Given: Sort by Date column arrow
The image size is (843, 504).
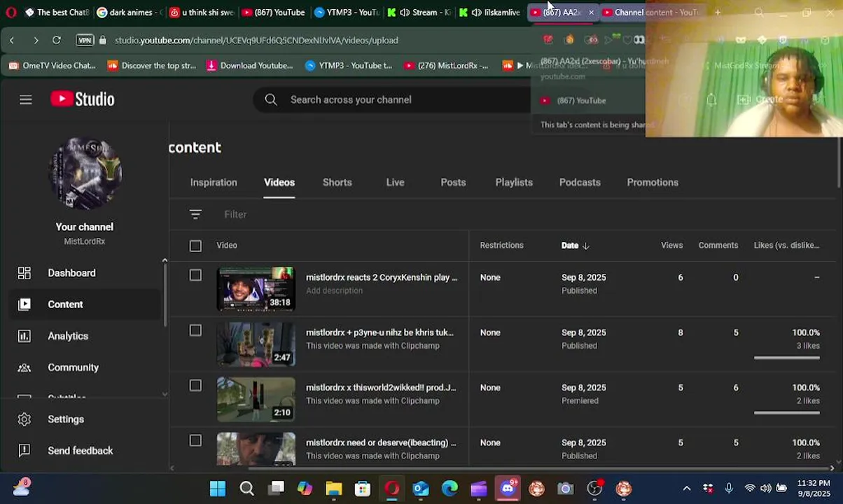Looking at the screenshot, I should tap(586, 246).
